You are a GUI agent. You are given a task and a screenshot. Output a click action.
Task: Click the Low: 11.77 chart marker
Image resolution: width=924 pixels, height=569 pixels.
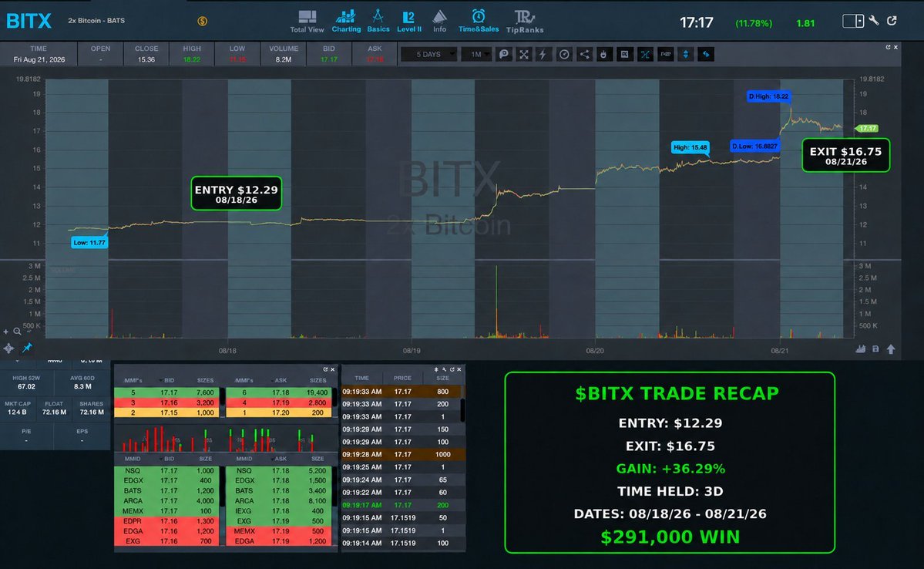tap(89, 242)
